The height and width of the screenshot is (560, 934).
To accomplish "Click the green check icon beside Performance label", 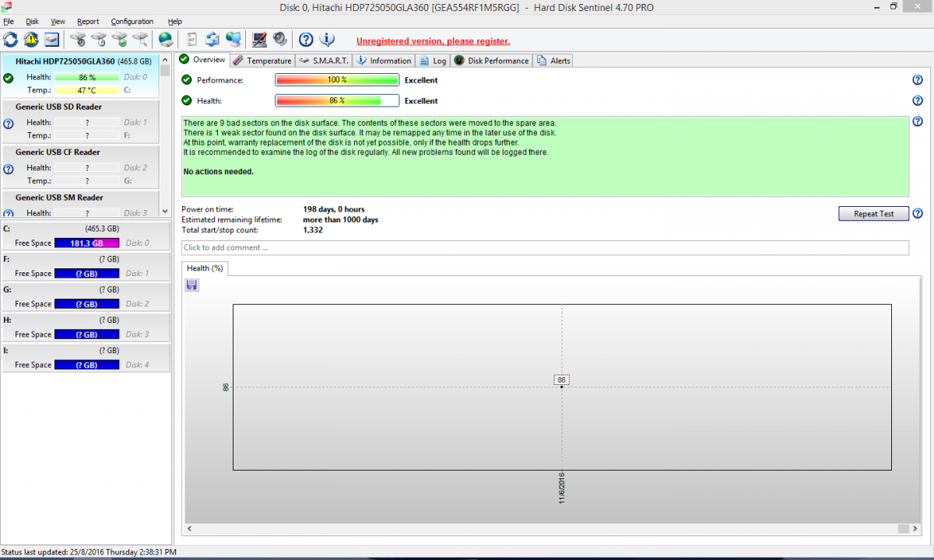I will (187, 80).
